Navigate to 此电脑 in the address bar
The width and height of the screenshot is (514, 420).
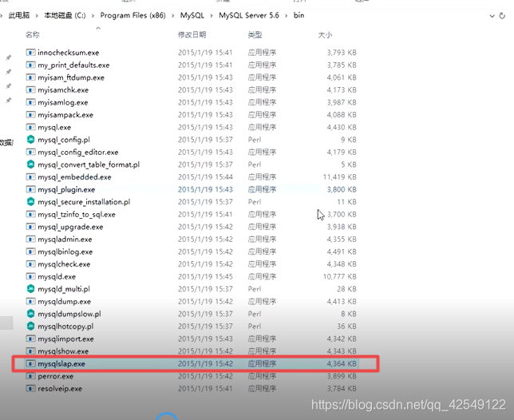pyautogui.click(x=19, y=15)
